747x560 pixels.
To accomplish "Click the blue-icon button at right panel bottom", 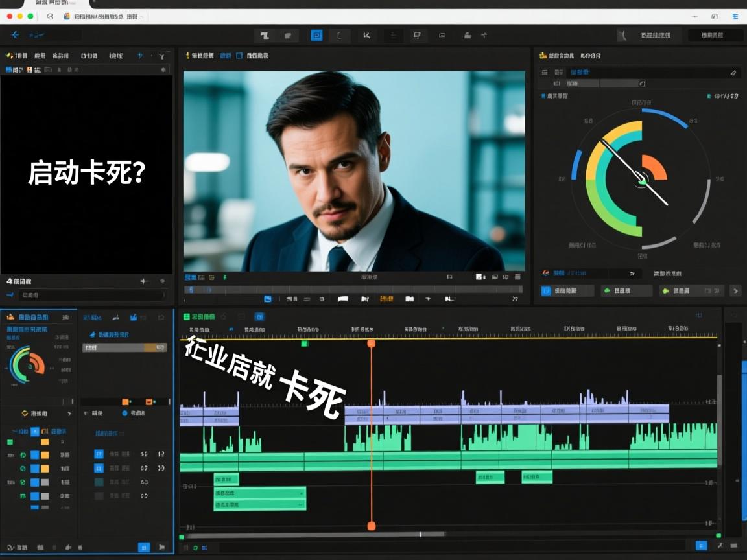I will tap(567, 291).
